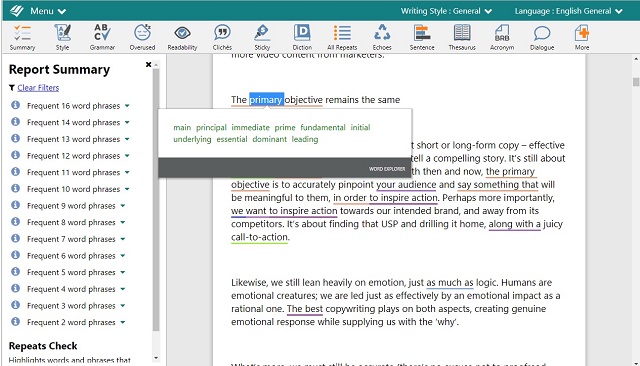The image size is (640, 366).
Task: Open the Menu dropdown
Action: 48,11
